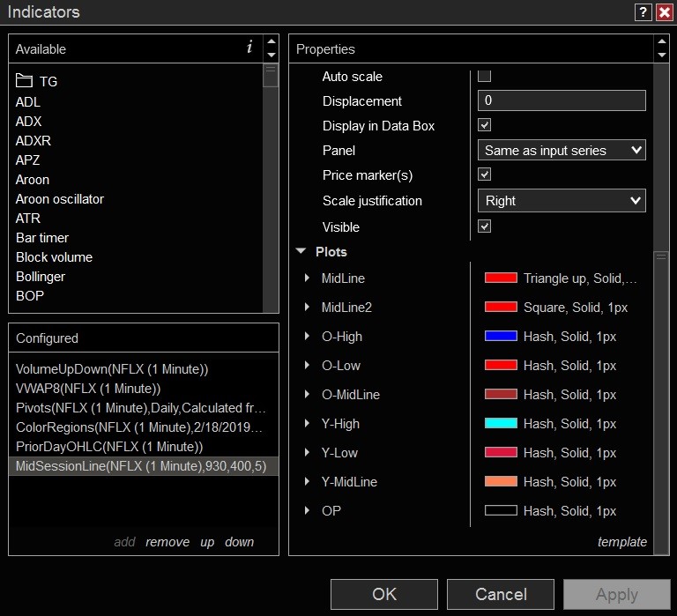Expand the Y-High plot
The height and width of the screenshot is (616, 677).
307,423
